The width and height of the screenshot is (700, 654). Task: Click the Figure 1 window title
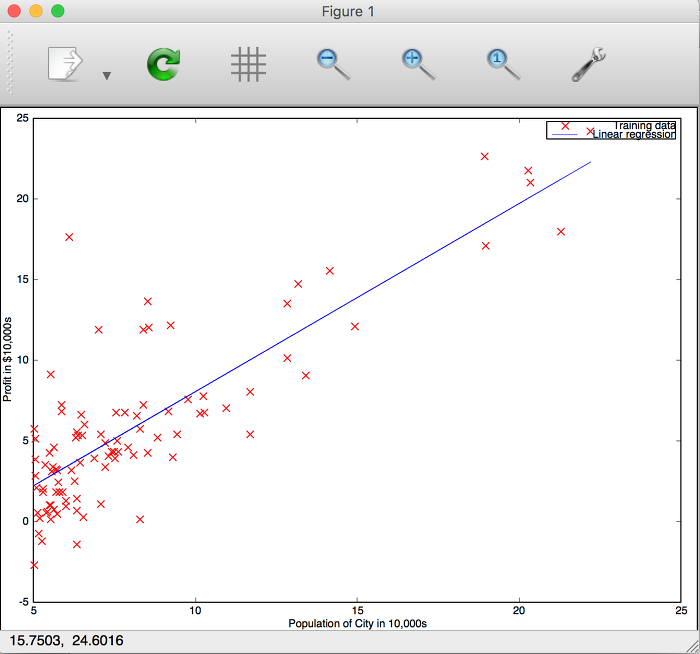click(x=348, y=11)
